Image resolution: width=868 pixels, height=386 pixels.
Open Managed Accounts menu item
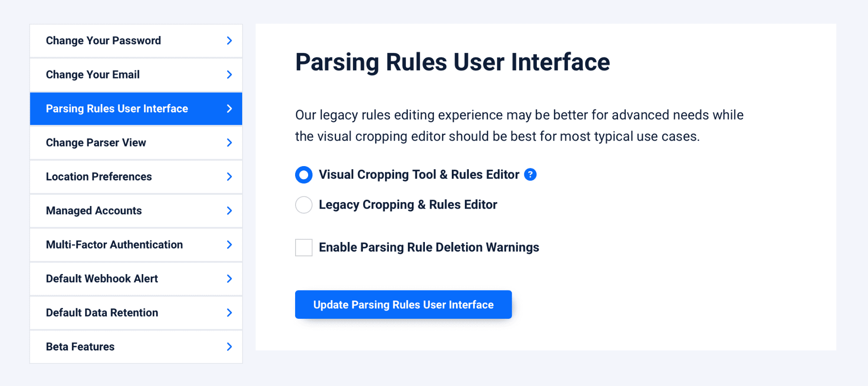click(136, 211)
